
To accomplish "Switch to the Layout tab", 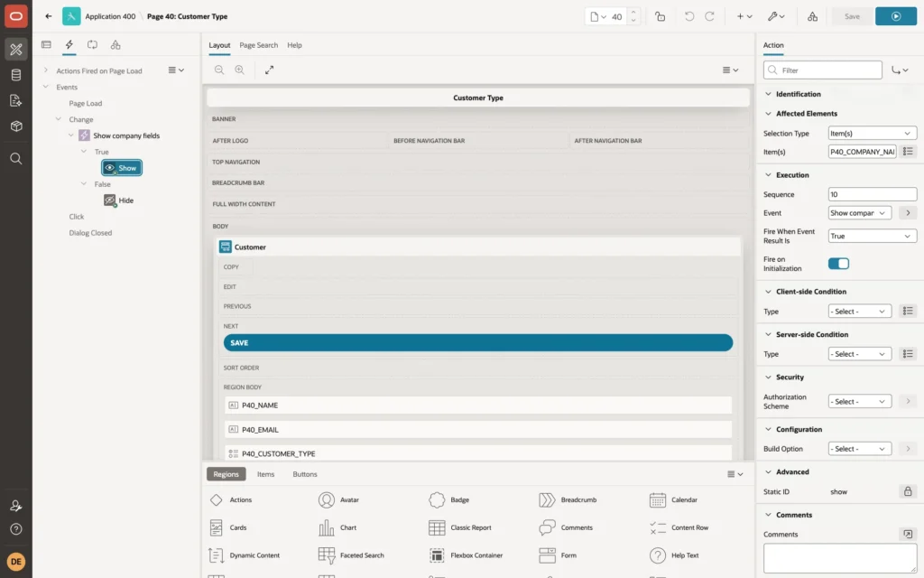I will pos(219,45).
